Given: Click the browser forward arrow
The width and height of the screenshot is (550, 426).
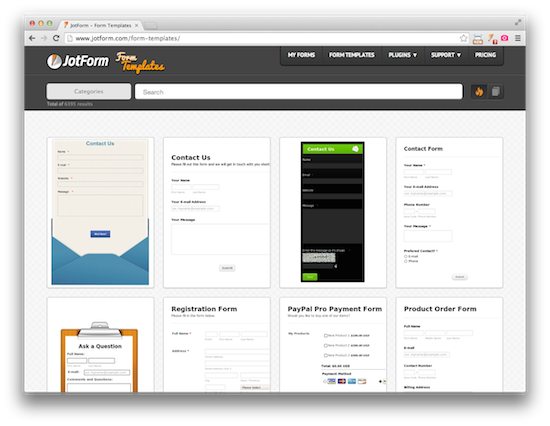Looking at the screenshot, I should pos(44,38).
